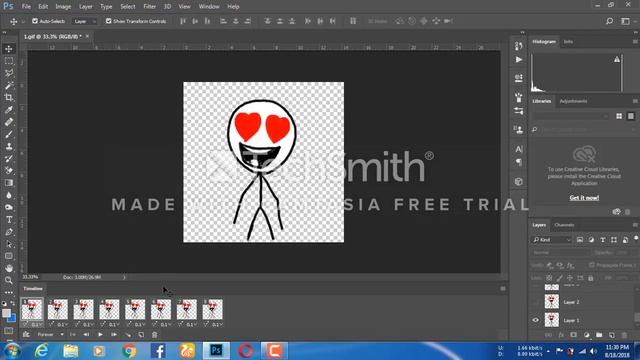
Task: Select the Dodge tool
Action: [9, 207]
